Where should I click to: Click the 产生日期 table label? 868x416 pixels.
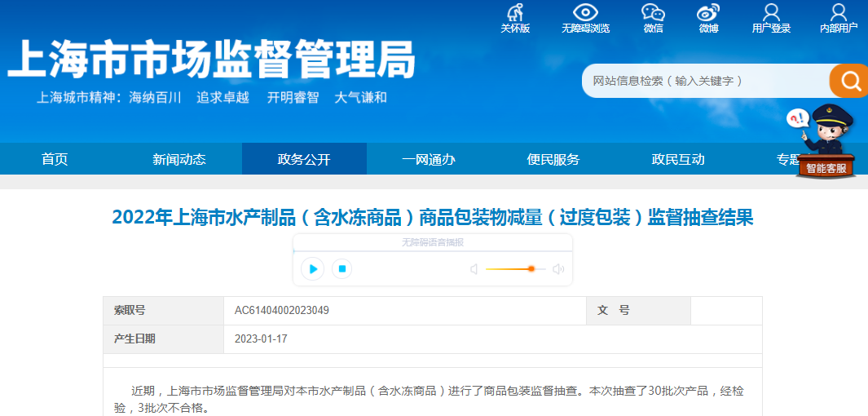134,339
